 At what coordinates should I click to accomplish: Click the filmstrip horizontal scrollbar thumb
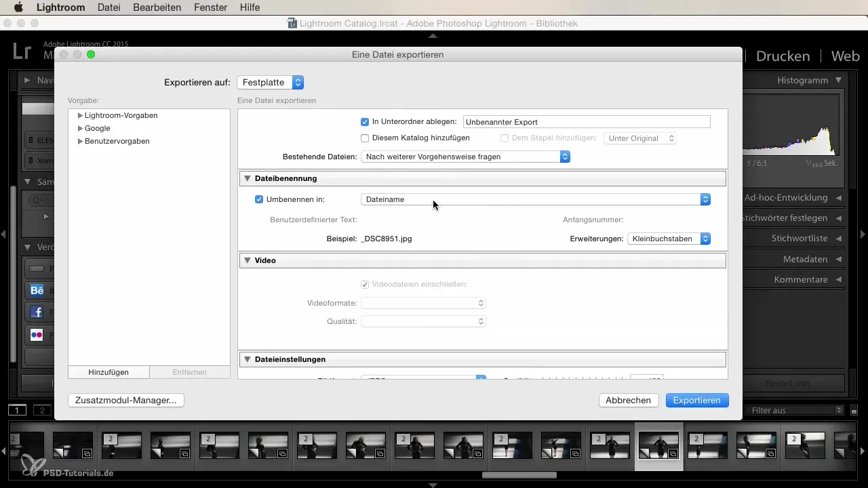pos(519,475)
